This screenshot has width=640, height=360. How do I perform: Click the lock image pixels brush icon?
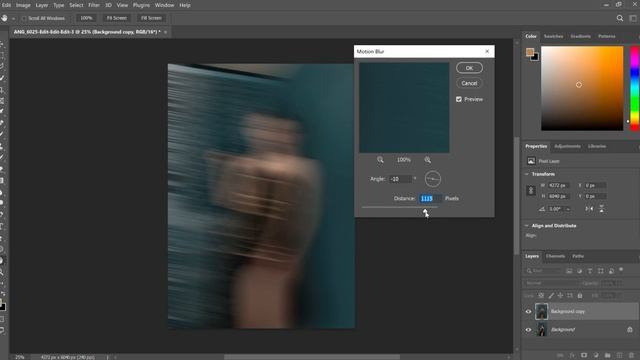pos(551,295)
